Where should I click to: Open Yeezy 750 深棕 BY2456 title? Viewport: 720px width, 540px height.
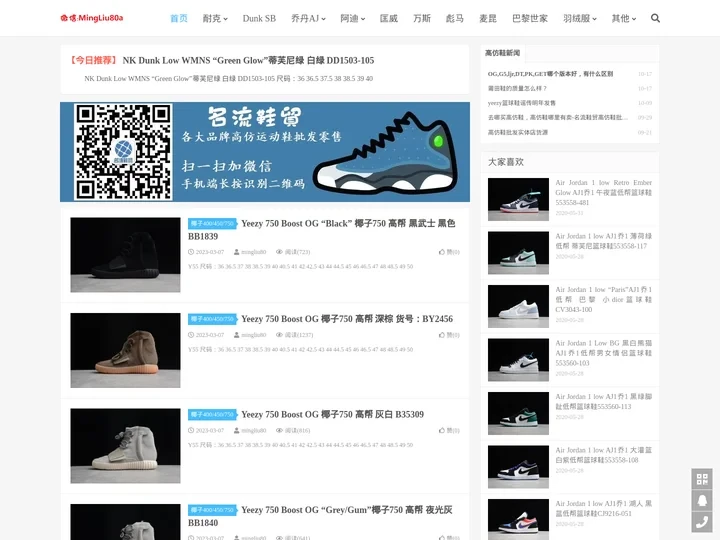[347, 319]
